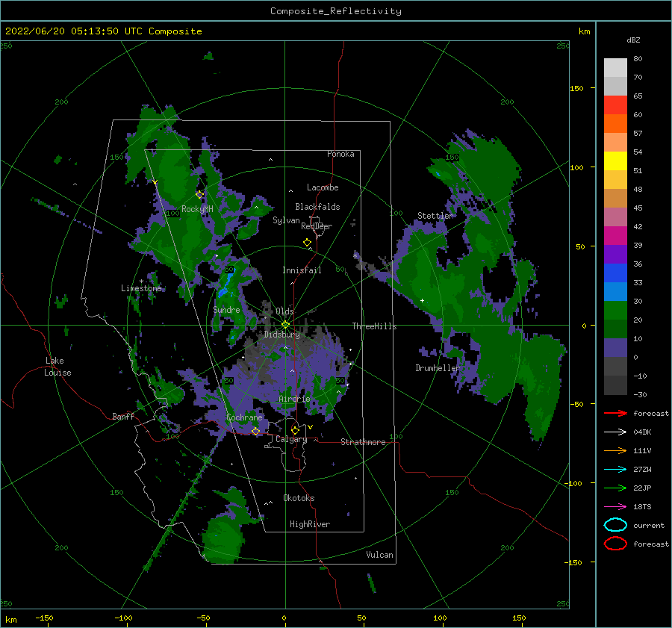The width and height of the screenshot is (672, 628).
Task: Click white plus marker east of ThreeHills
Action: pyautogui.click(x=422, y=300)
